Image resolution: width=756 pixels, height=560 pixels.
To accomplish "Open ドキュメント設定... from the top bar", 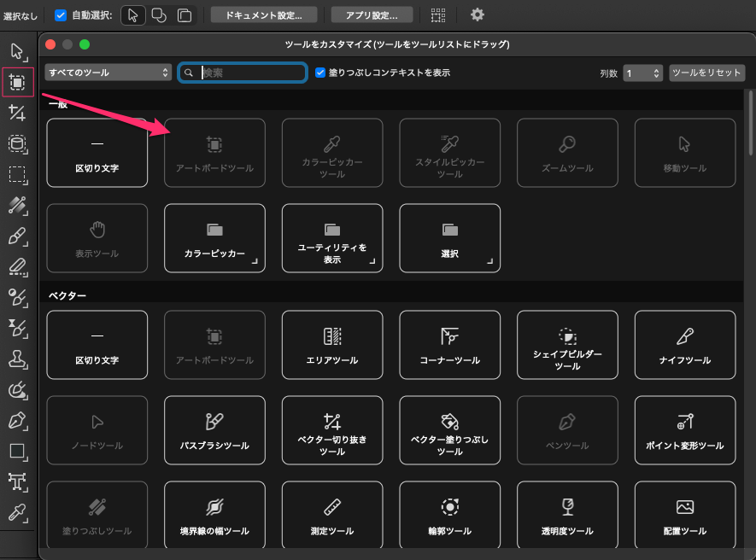I will 264,15.
